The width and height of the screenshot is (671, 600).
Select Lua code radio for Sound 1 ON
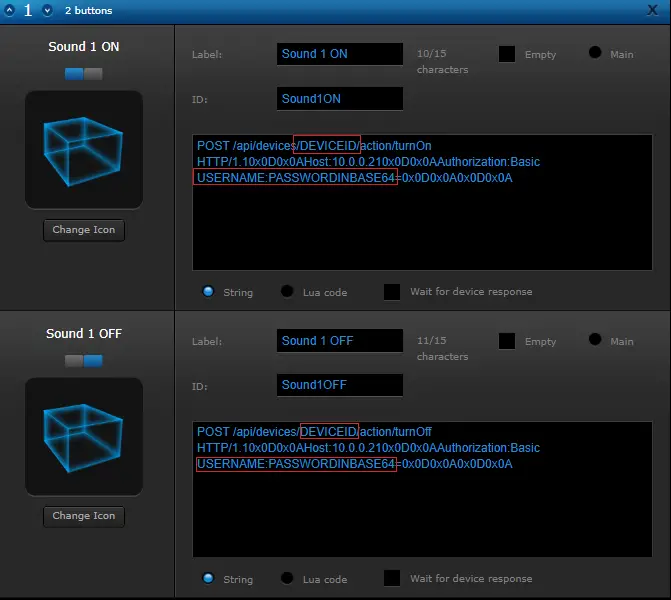tap(287, 291)
